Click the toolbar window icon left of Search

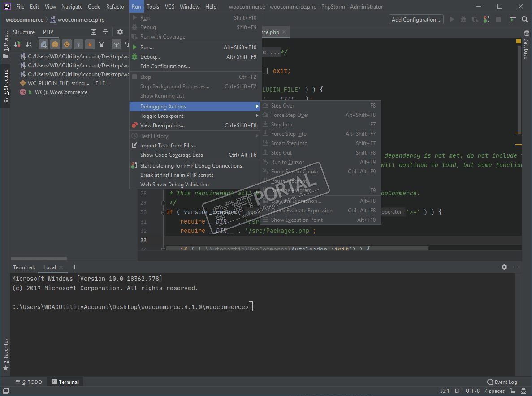coord(513,20)
